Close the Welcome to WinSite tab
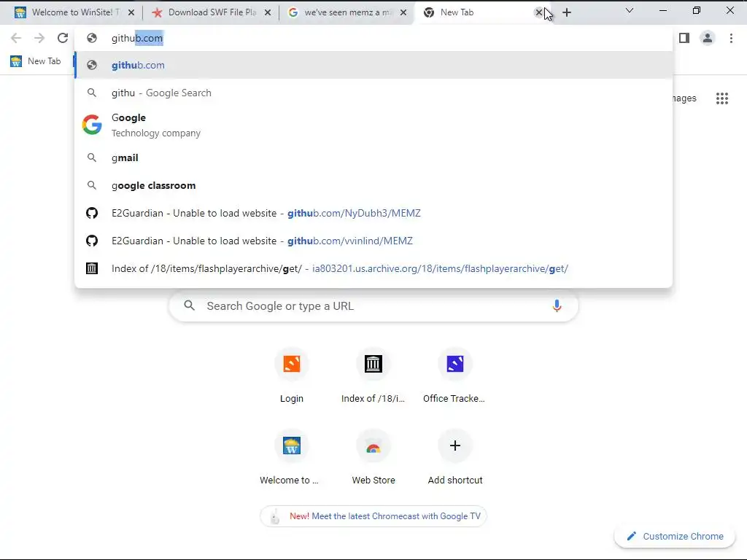The image size is (747, 560). pos(131,13)
